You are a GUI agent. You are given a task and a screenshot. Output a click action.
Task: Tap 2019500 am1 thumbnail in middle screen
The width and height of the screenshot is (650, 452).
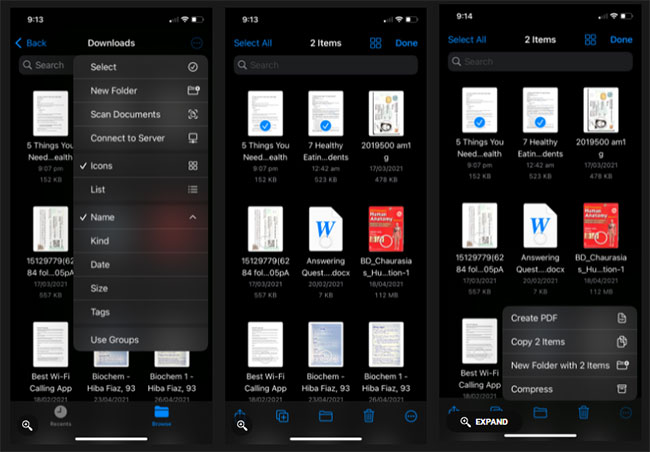click(386, 113)
